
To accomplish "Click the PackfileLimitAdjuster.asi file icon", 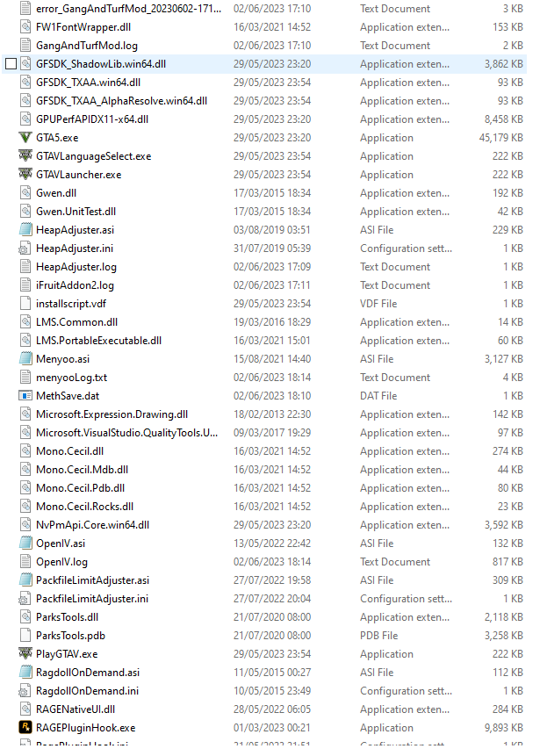I will [25, 580].
